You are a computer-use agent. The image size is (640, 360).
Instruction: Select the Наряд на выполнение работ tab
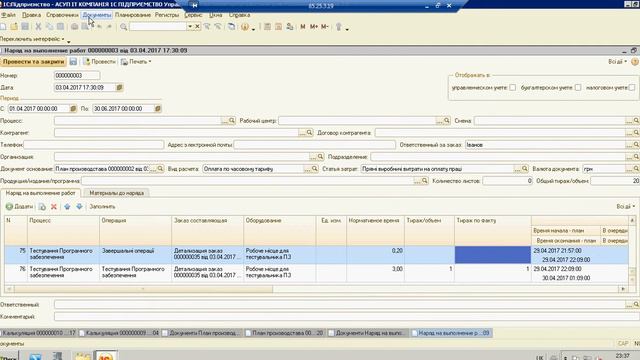40,193
